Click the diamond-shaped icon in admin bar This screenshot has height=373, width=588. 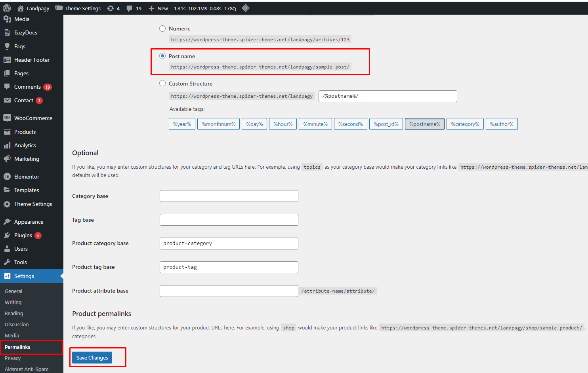(246, 8)
